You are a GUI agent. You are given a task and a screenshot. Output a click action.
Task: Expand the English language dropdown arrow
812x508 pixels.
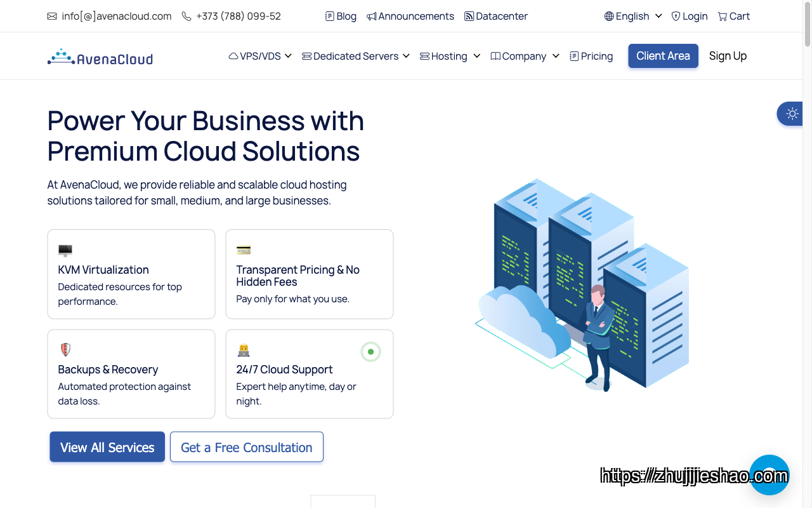pos(658,16)
